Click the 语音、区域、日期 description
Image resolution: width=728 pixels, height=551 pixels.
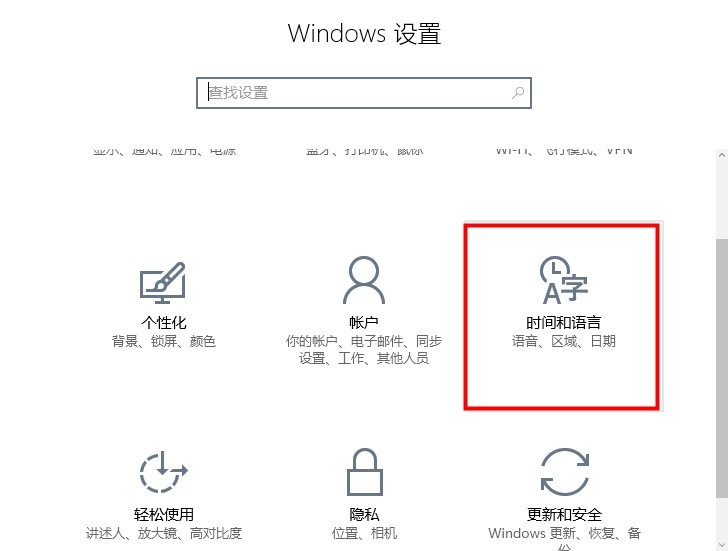click(x=564, y=342)
